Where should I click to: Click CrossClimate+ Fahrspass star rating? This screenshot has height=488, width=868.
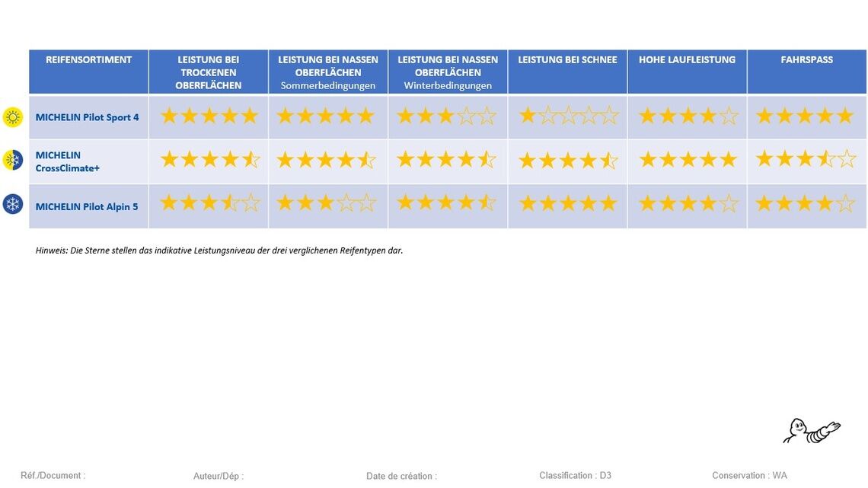(806, 160)
